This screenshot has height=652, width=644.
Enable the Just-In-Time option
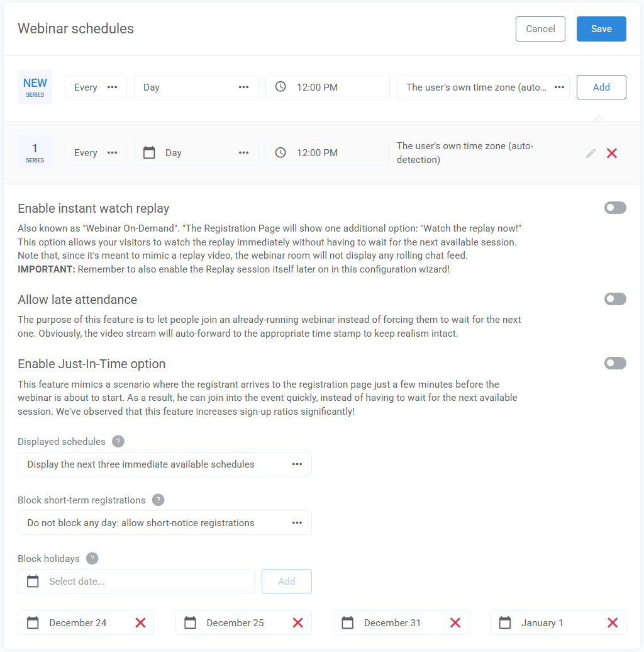click(x=615, y=363)
